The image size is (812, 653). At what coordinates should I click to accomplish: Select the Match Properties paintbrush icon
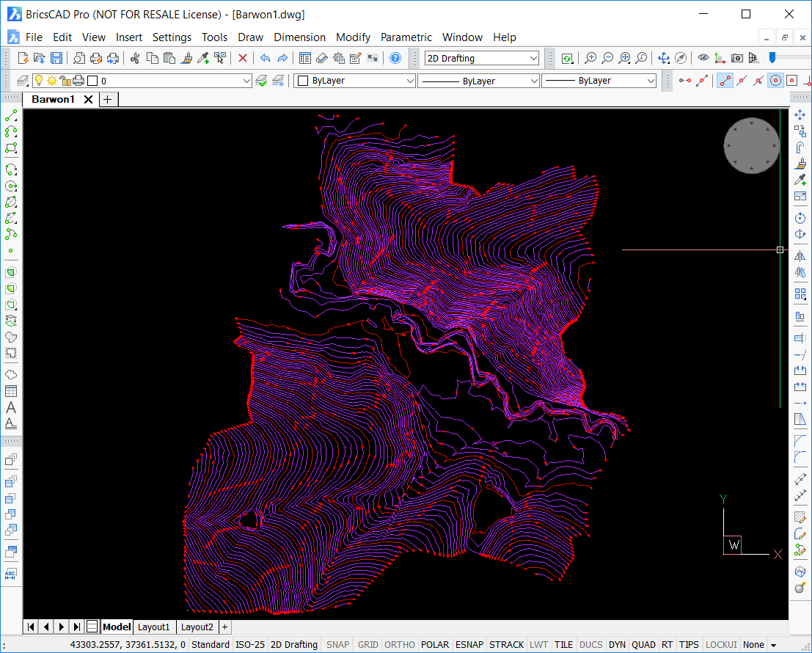coord(186,59)
